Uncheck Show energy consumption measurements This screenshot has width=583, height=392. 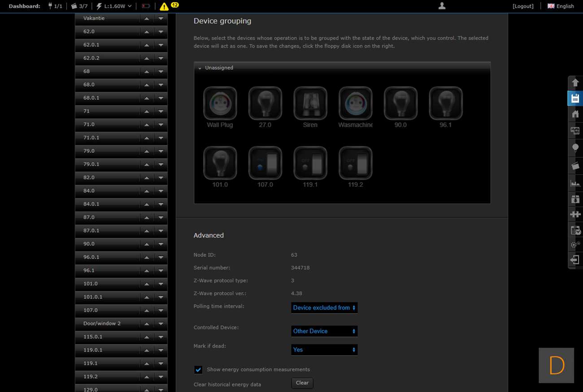point(198,370)
